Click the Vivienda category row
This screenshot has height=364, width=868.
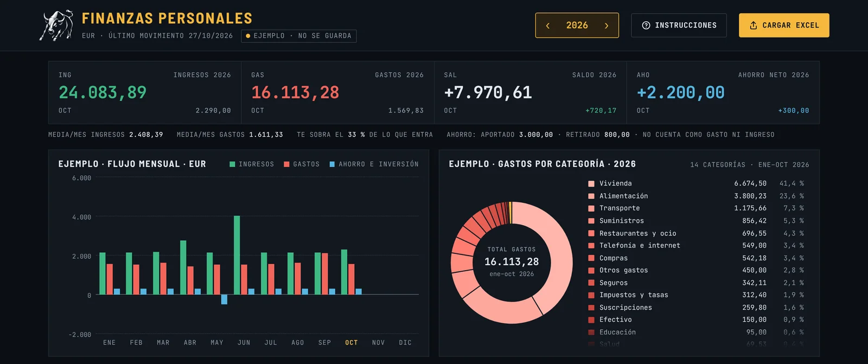(x=696, y=184)
